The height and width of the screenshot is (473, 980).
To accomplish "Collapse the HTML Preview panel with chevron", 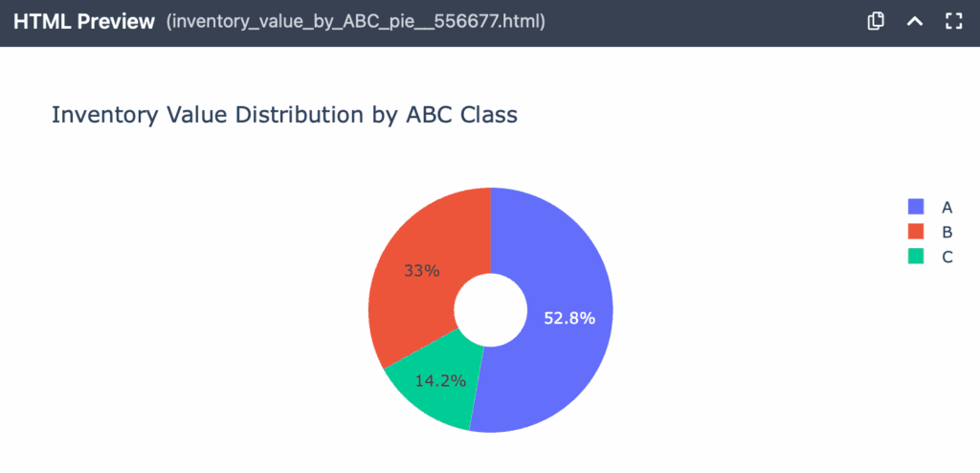I will click(x=914, y=21).
